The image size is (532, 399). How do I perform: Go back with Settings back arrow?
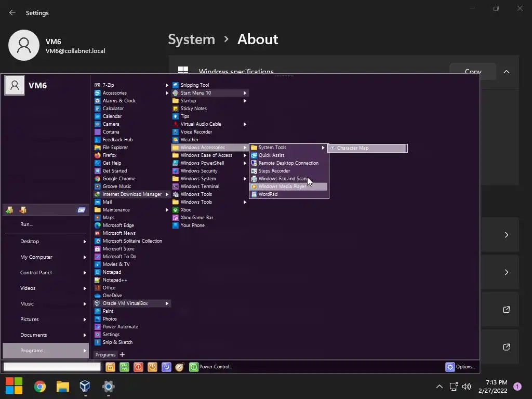tap(12, 12)
